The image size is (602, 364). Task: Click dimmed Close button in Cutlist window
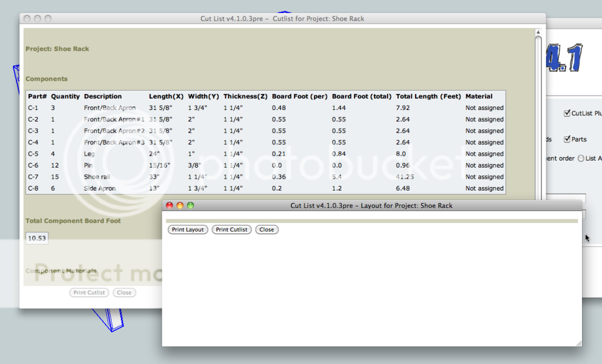(x=124, y=292)
